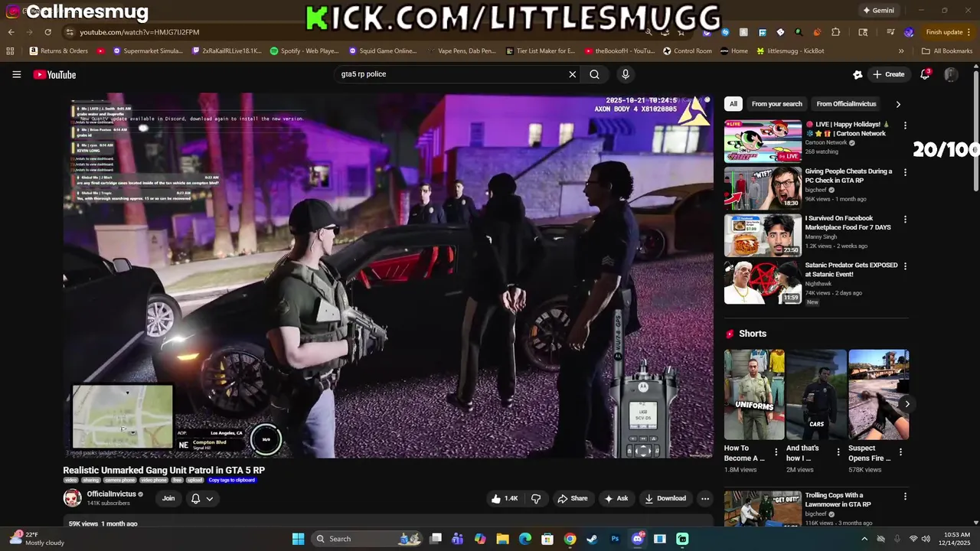The width and height of the screenshot is (980, 551).
Task: Clear the search box text
Action: click(x=572, y=74)
